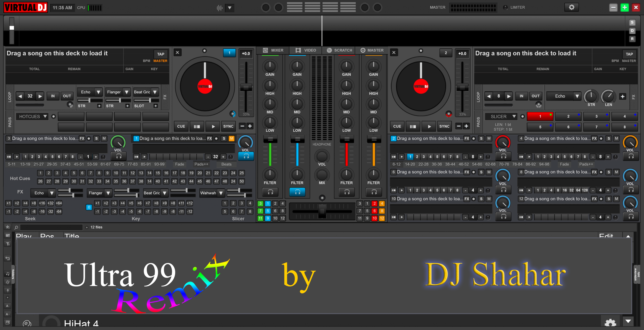Click the S button beside the waveform
The width and height of the screenshot is (644, 330).
[632, 22]
